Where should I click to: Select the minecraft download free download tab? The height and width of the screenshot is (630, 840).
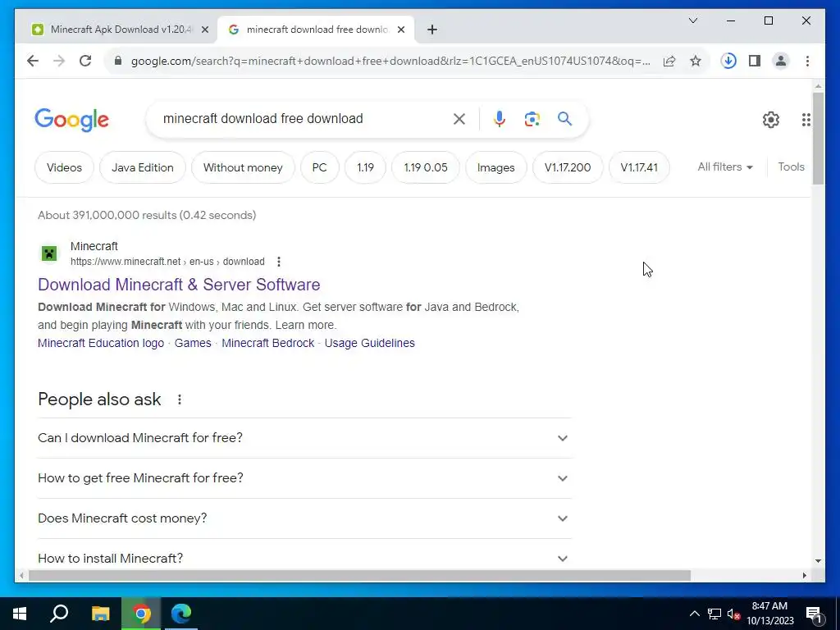coord(316,30)
